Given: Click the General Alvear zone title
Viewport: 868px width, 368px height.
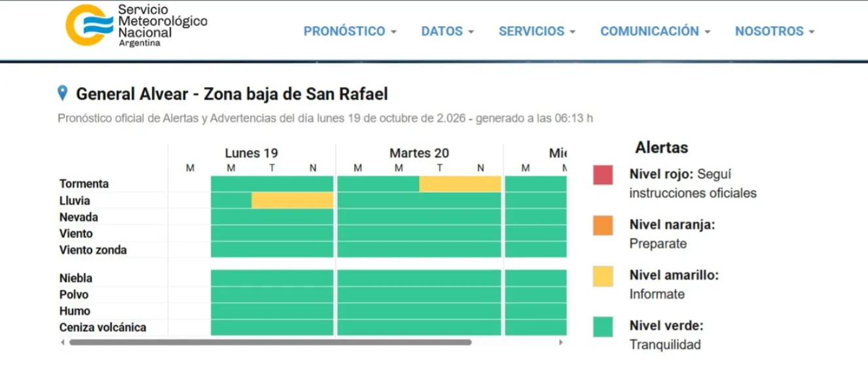Looking at the screenshot, I should click(x=232, y=94).
